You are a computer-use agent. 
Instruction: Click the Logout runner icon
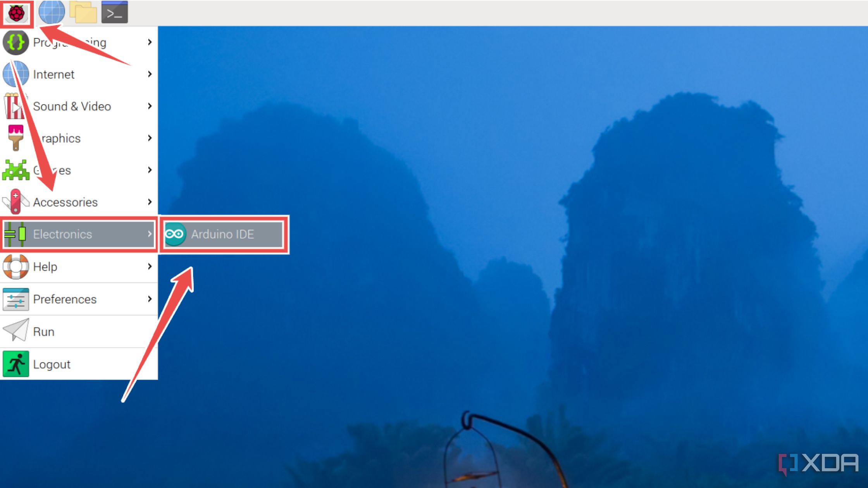point(16,363)
